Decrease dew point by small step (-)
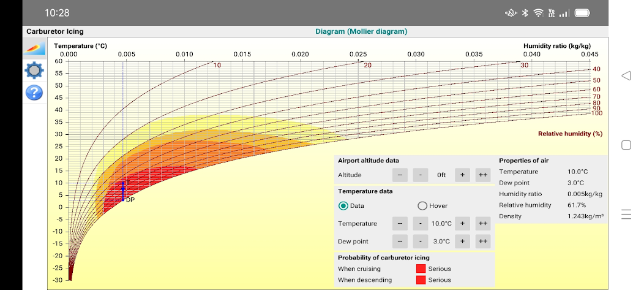 (421, 242)
